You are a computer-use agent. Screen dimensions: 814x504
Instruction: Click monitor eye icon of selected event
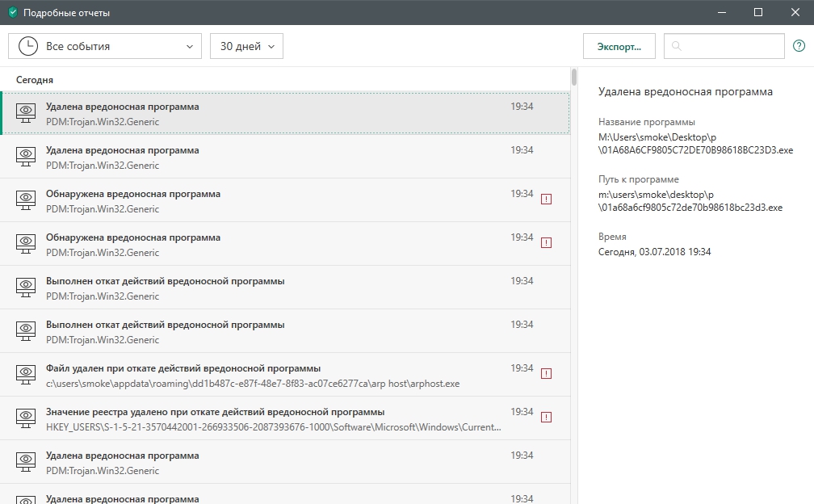[26, 114]
